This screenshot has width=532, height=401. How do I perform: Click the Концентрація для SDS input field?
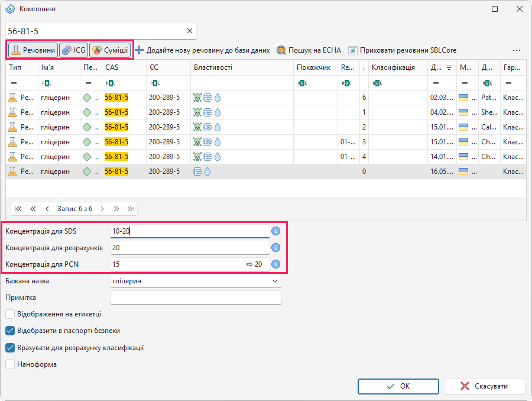(190, 231)
